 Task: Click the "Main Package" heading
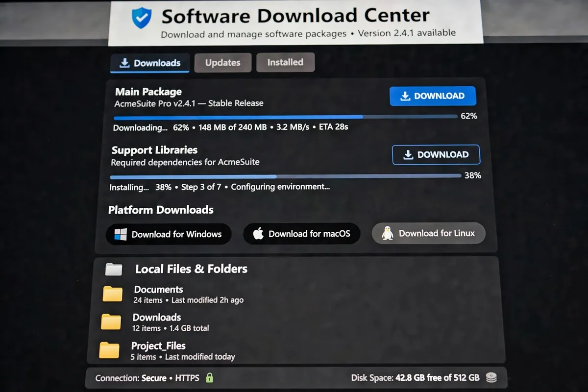148,92
